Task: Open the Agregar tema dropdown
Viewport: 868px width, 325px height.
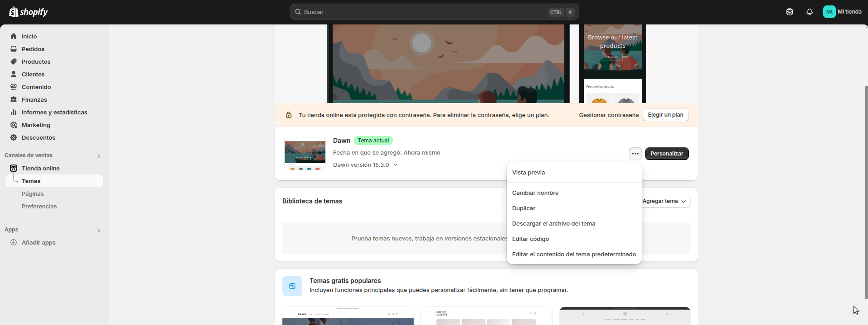Action: pos(663,201)
